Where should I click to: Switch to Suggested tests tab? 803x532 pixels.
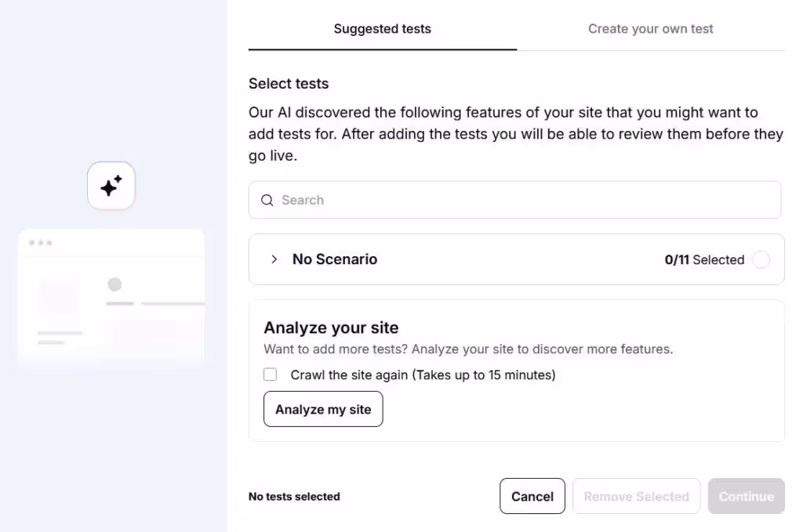[x=383, y=29]
